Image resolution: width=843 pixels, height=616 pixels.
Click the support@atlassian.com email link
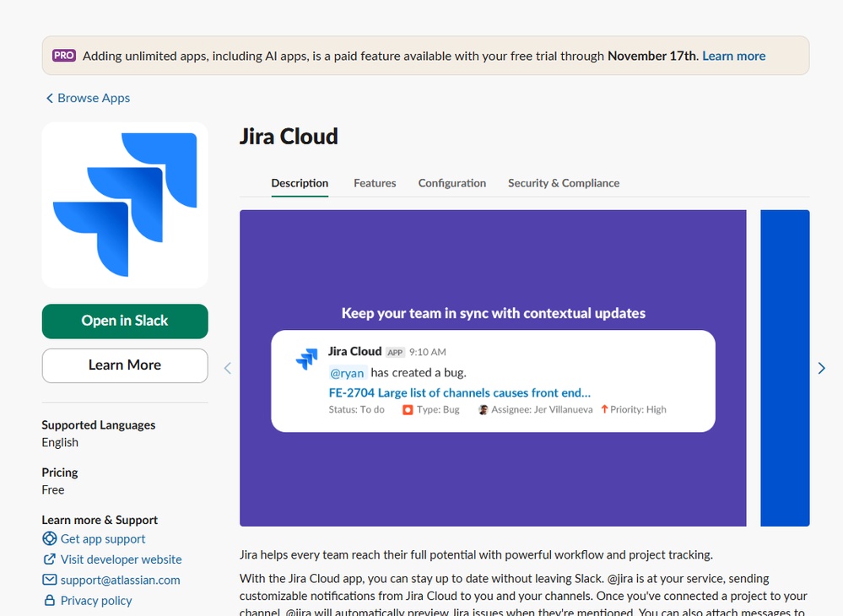pos(121,580)
